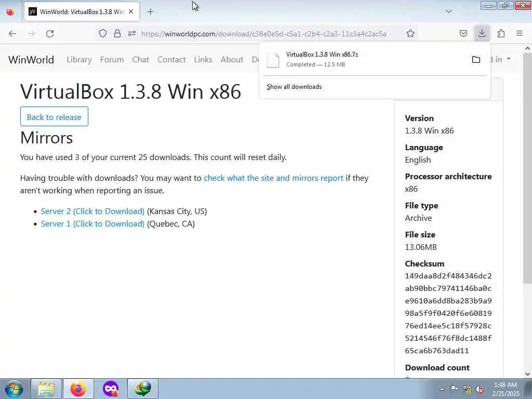Click the network status tray icon

(467, 390)
